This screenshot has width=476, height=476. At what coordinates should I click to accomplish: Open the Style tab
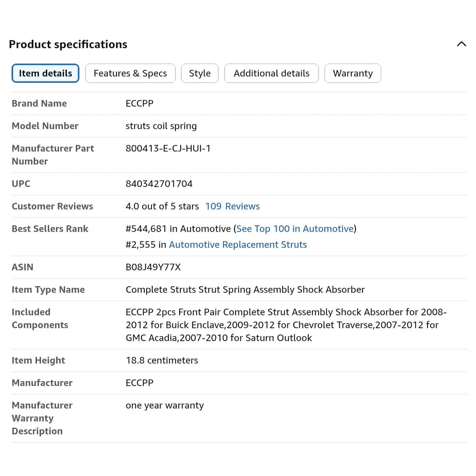(200, 73)
